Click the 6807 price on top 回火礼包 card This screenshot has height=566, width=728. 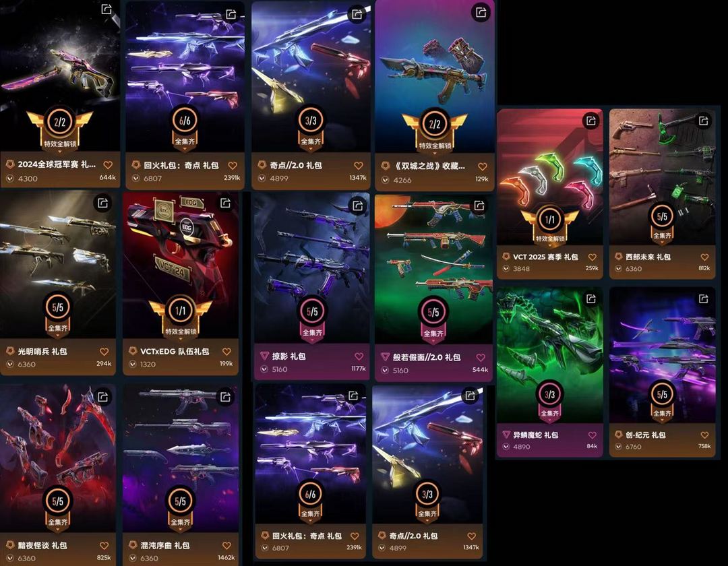tap(152, 178)
